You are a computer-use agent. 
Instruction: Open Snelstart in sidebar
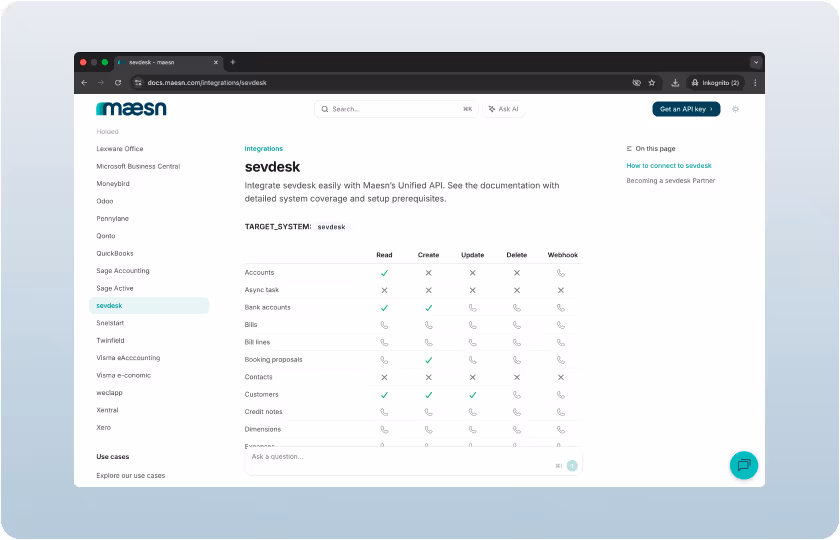(110, 322)
